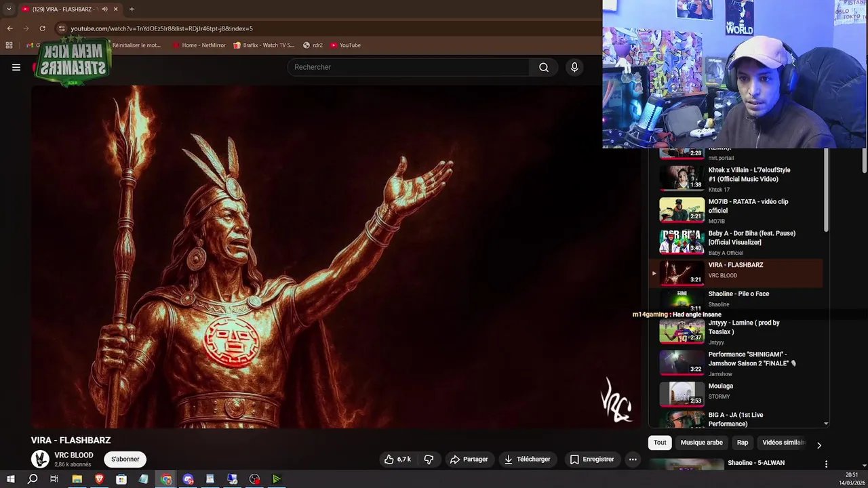Open the green Kick app on taskbar
868x488 pixels.
[277, 479]
